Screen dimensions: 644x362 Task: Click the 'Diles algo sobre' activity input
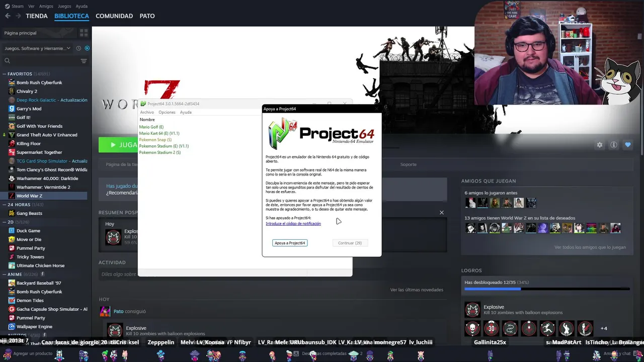click(x=119, y=274)
